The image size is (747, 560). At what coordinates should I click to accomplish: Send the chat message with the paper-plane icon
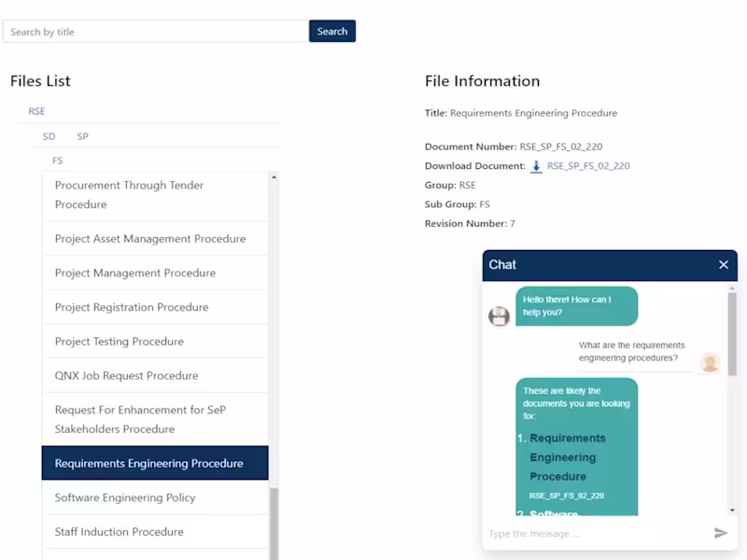click(x=720, y=533)
